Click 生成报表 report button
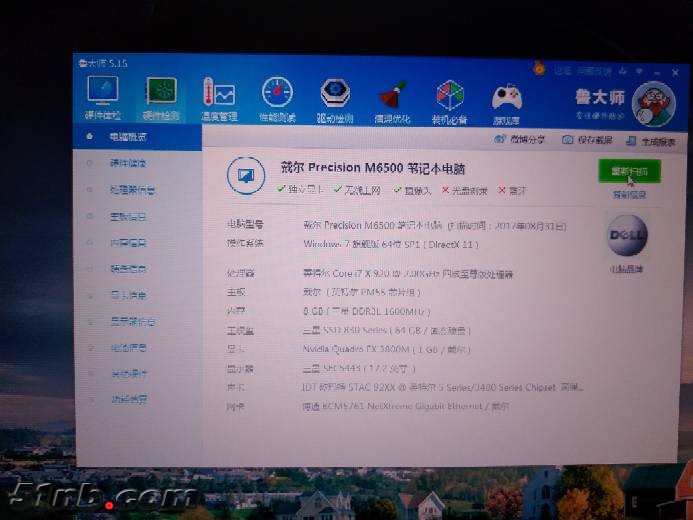Image resolution: width=693 pixels, height=520 pixels. click(x=651, y=142)
